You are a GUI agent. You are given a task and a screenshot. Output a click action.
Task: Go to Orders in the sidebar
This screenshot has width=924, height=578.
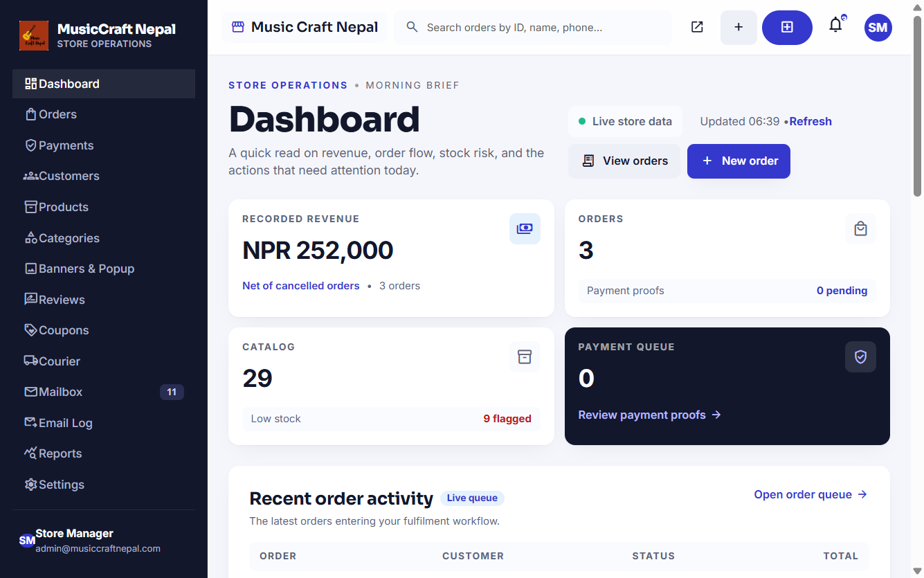click(104, 114)
